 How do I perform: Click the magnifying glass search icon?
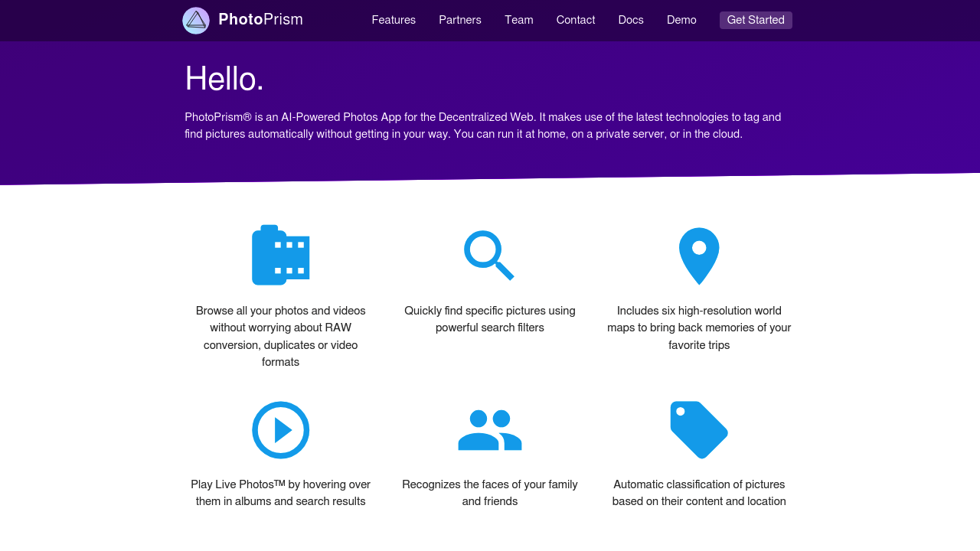click(489, 256)
